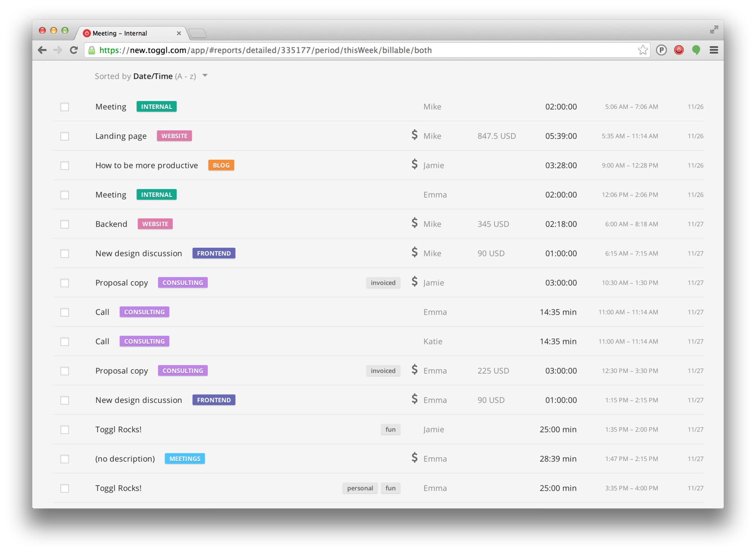Tick the checkbox for Katie's Call entry
The height and width of the screenshot is (553, 756).
pyautogui.click(x=65, y=342)
